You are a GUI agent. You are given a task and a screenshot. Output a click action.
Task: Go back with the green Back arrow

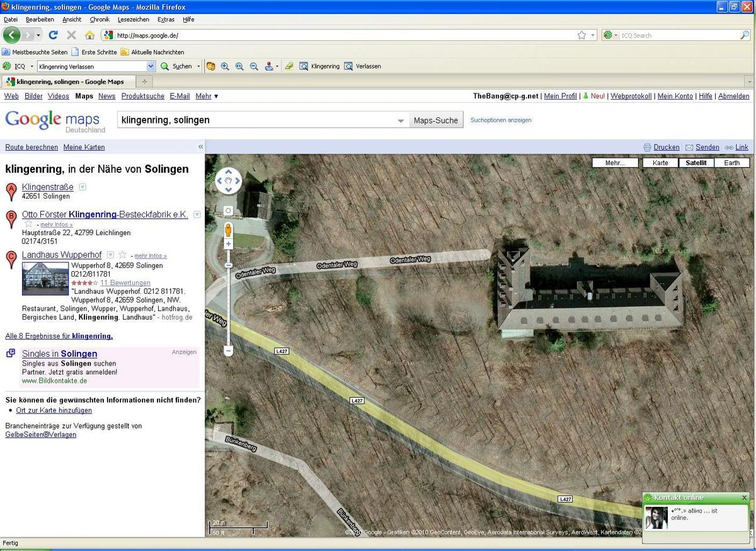coord(11,35)
